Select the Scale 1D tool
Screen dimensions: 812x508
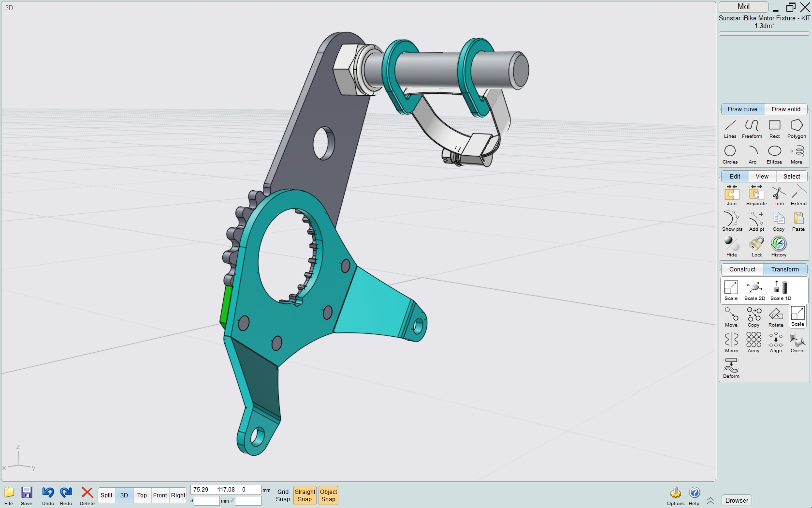tap(781, 291)
